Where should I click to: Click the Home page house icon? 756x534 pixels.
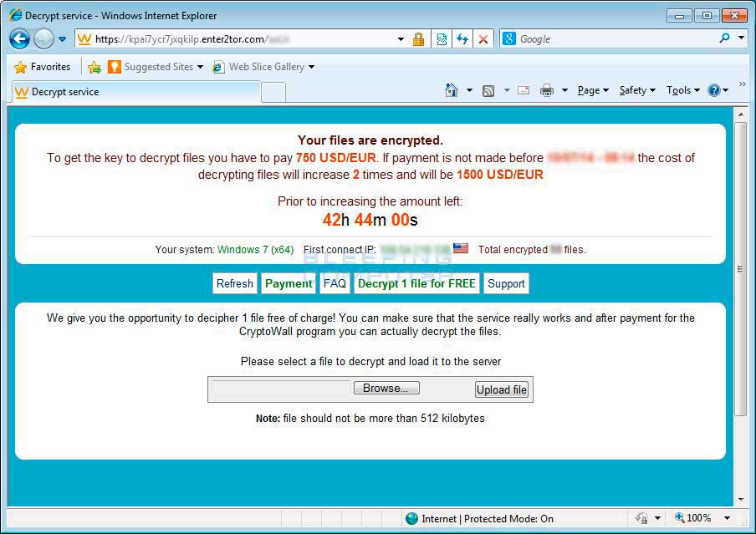[452, 90]
